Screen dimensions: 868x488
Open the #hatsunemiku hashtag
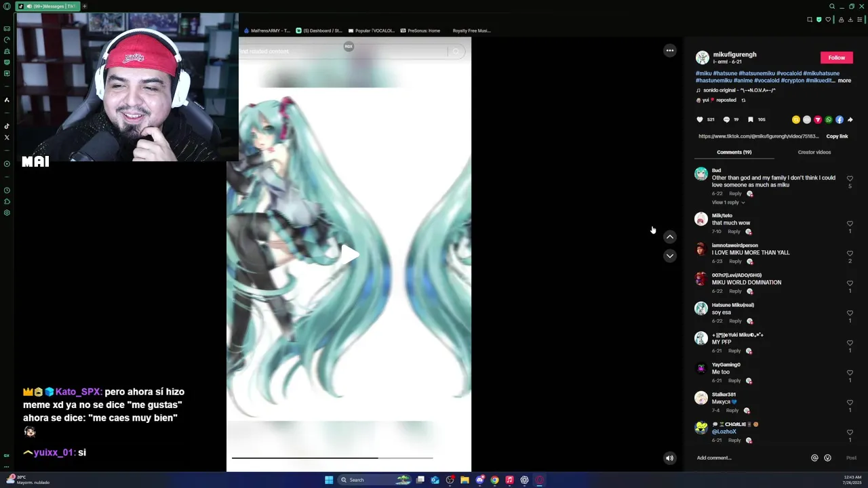coord(757,73)
